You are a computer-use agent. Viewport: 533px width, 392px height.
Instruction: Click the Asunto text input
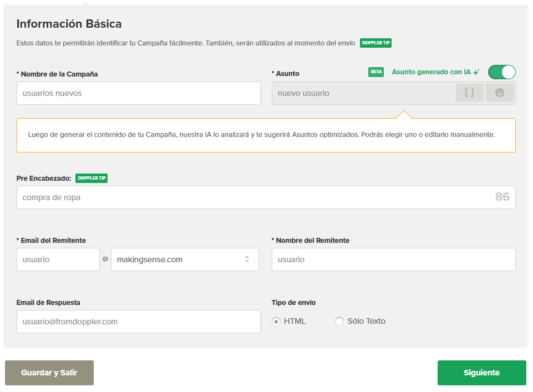point(361,93)
